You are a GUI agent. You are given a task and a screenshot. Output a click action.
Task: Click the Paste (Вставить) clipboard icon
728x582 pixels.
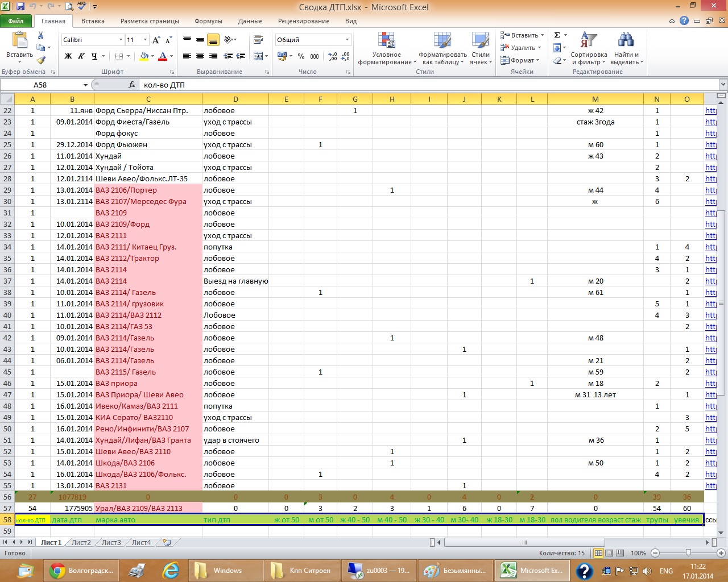pos(20,41)
